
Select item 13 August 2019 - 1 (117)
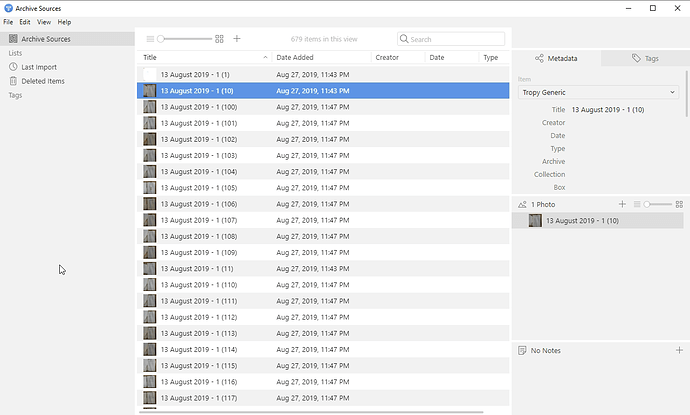click(323, 398)
